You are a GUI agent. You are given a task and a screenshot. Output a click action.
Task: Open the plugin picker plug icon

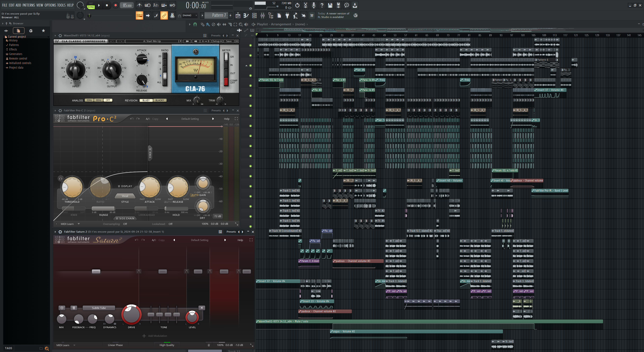[x=287, y=15]
